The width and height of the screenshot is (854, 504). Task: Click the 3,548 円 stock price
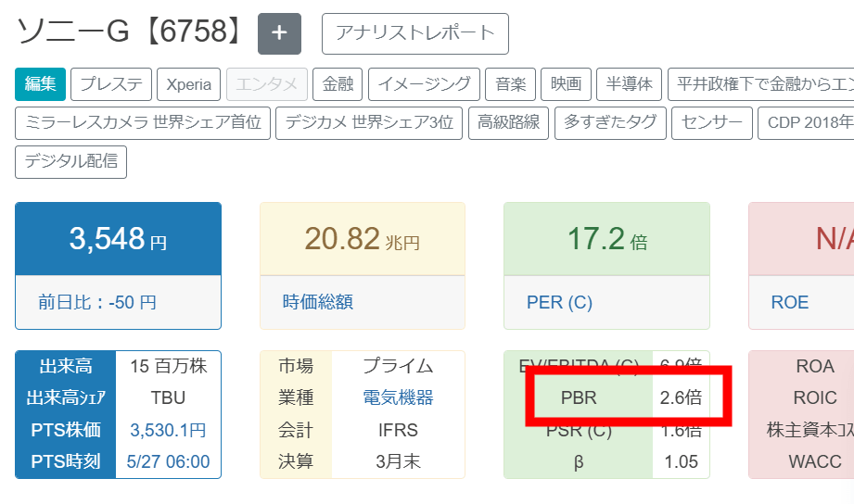118,239
